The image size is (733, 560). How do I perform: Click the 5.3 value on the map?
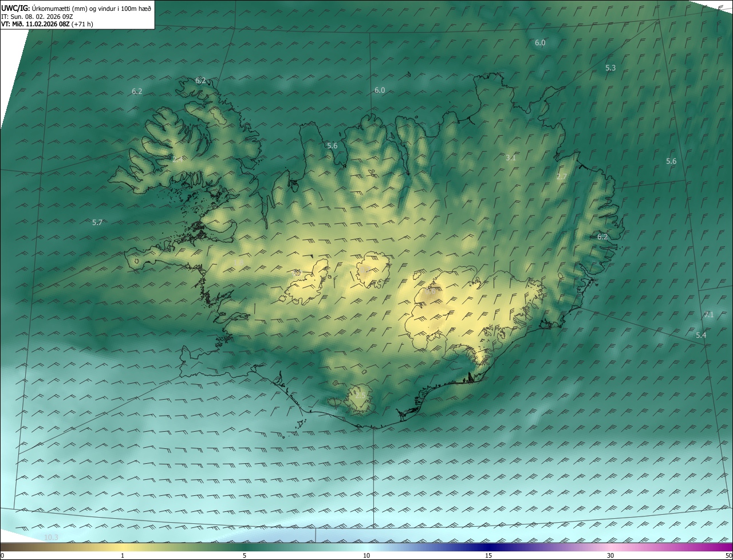click(x=610, y=68)
